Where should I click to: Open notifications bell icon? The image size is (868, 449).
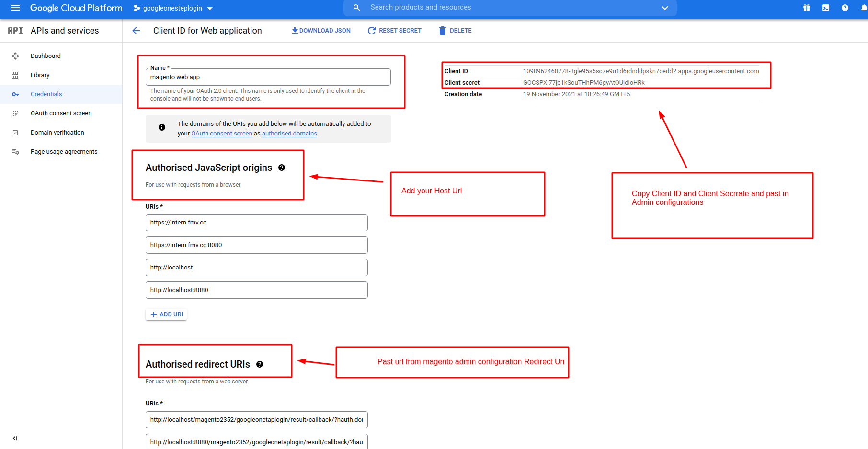pyautogui.click(x=864, y=8)
